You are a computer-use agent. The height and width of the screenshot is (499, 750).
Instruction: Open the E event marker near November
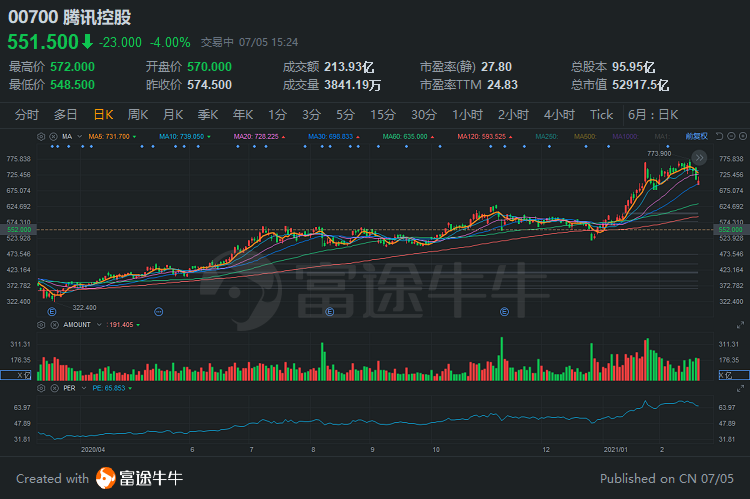tap(505, 312)
